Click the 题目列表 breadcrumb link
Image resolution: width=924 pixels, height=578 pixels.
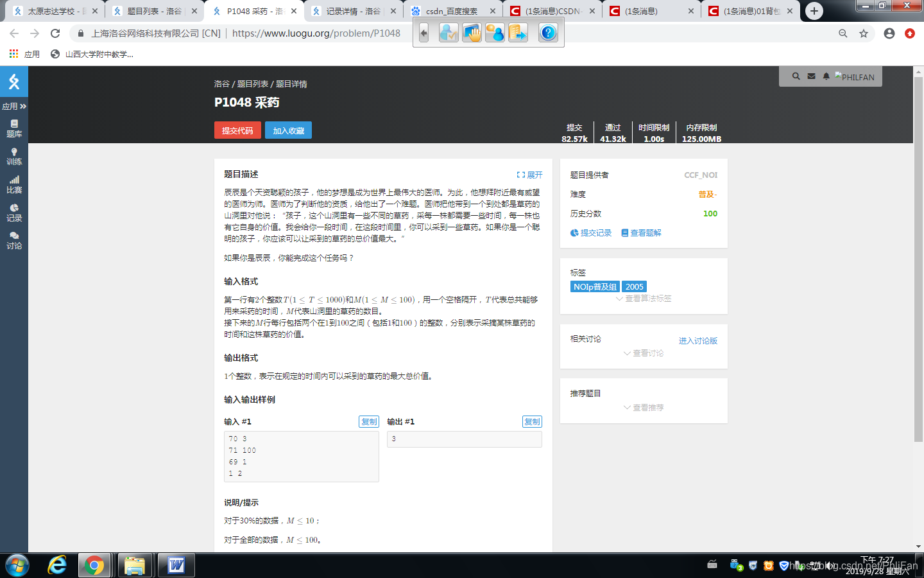tap(253, 84)
